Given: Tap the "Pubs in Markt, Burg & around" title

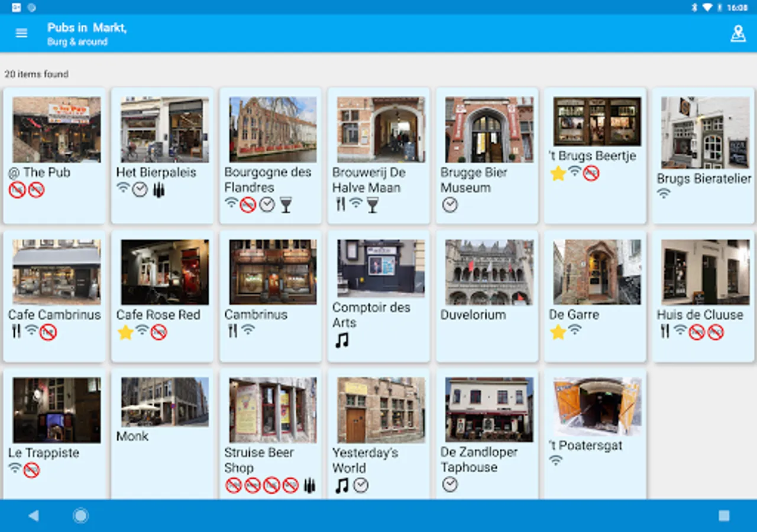Looking at the screenshot, I should pyautogui.click(x=87, y=34).
